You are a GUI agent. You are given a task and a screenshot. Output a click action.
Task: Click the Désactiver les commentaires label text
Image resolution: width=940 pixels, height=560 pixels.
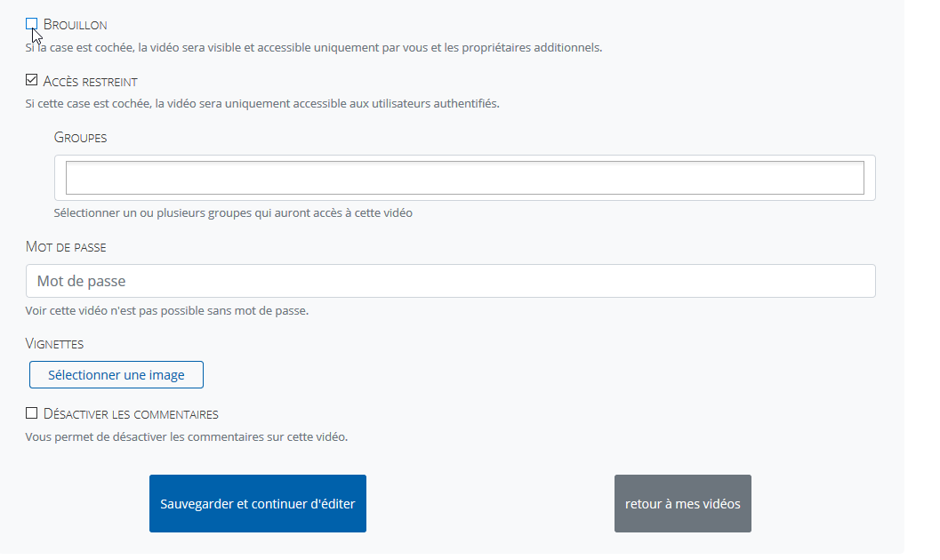131,414
